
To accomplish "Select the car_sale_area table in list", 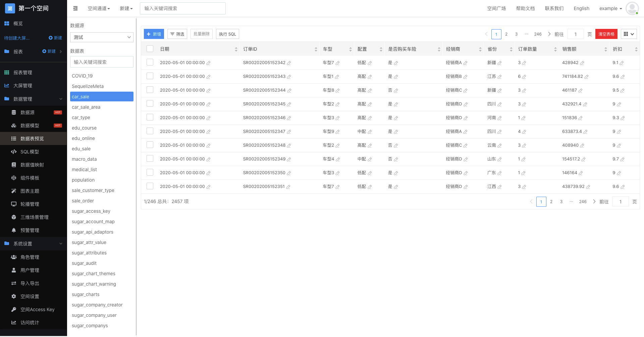I will coord(86,107).
